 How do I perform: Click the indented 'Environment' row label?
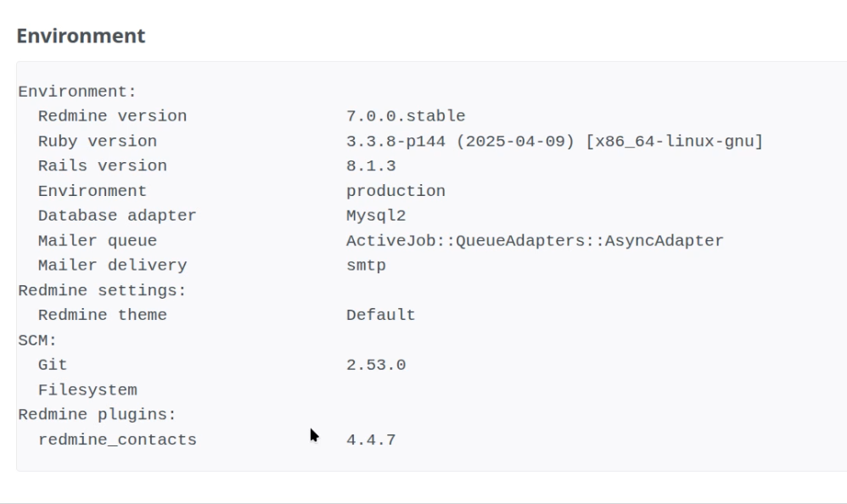pos(93,191)
